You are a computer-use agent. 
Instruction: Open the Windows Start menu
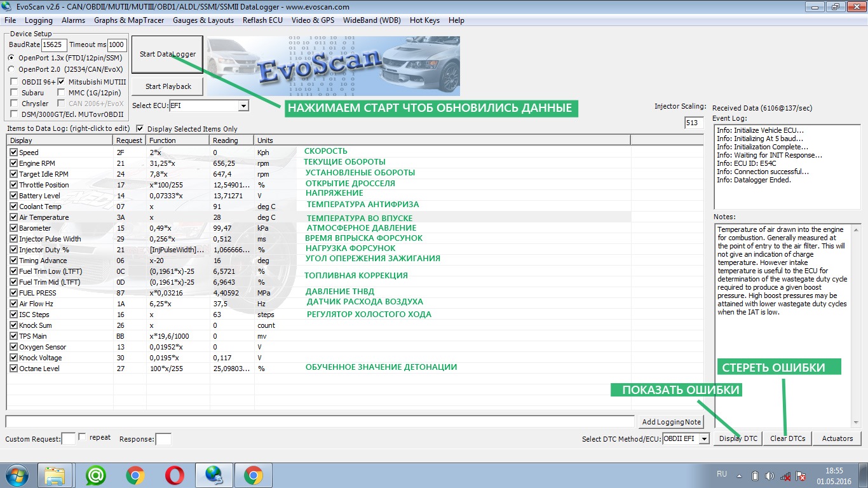click(18, 475)
